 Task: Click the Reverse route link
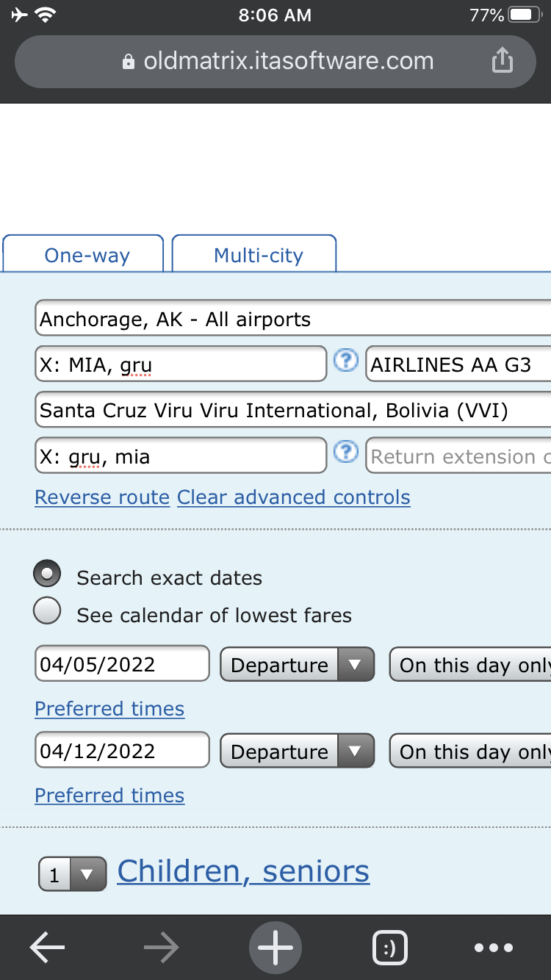pyautogui.click(x=102, y=497)
